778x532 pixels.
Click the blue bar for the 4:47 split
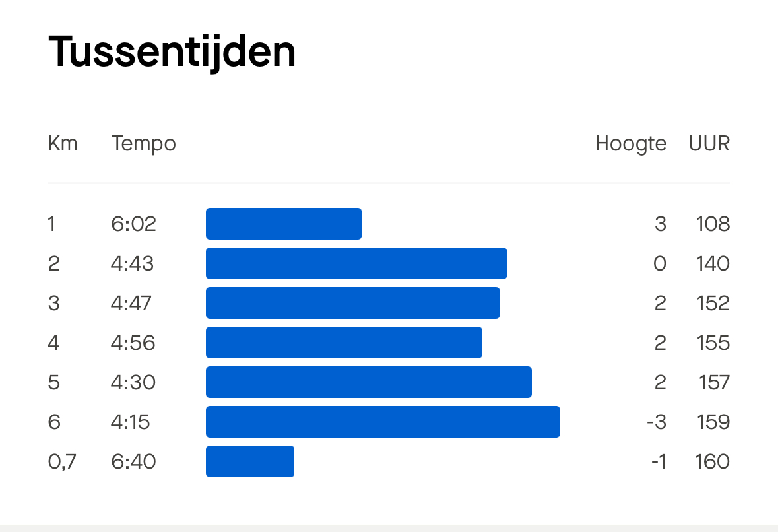353,303
